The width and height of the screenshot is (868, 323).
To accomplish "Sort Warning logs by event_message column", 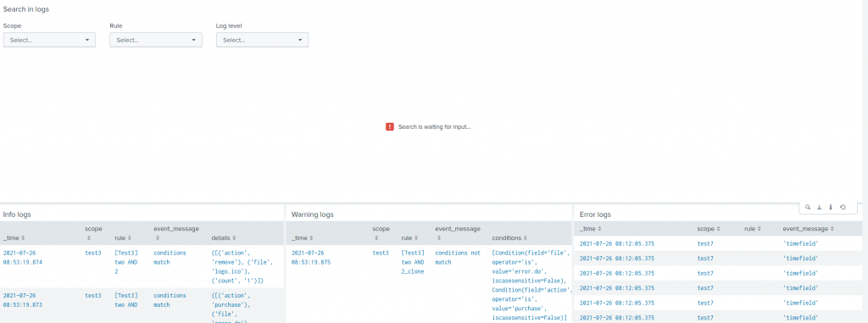I will point(457,233).
